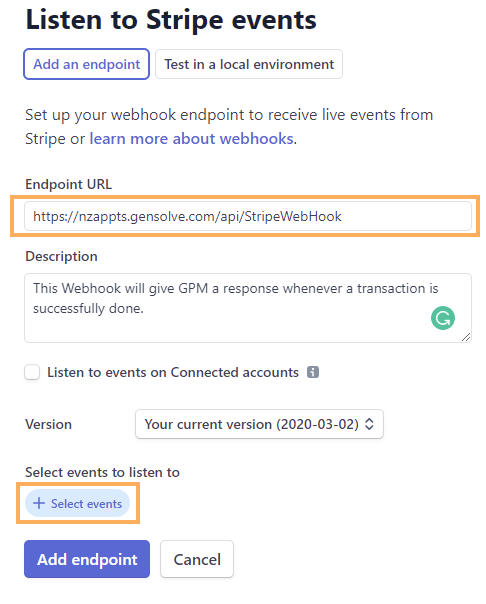This screenshot has width=486, height=604.
Task: Click the info icon beside Connected accounts
Action: pos(312,372)
